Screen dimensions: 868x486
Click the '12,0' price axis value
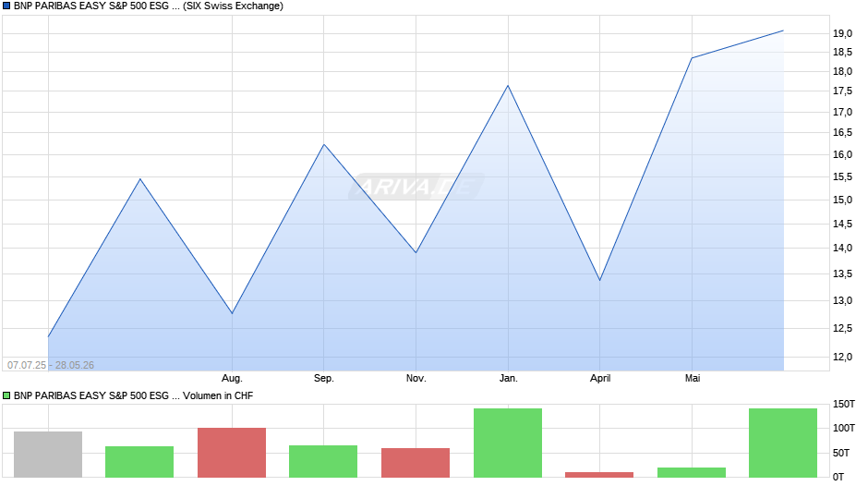click(842, 357)
